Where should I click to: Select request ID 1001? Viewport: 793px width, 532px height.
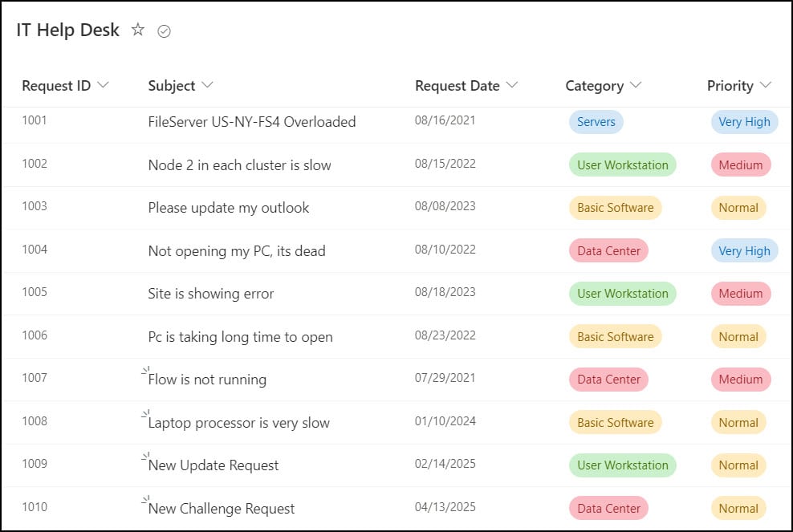coord(35,120)
